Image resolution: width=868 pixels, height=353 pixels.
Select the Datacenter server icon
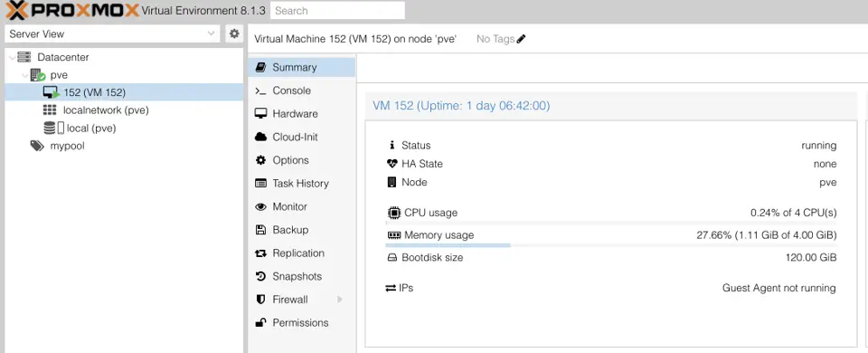pyautogui.click(x=24, y=57)
